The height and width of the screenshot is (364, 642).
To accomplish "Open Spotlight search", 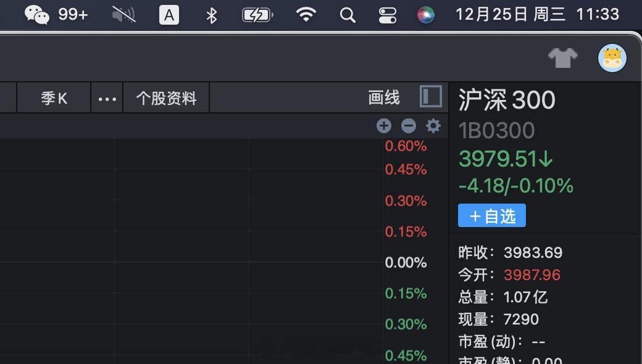I will pyautogui.click(x=347, y=15).
